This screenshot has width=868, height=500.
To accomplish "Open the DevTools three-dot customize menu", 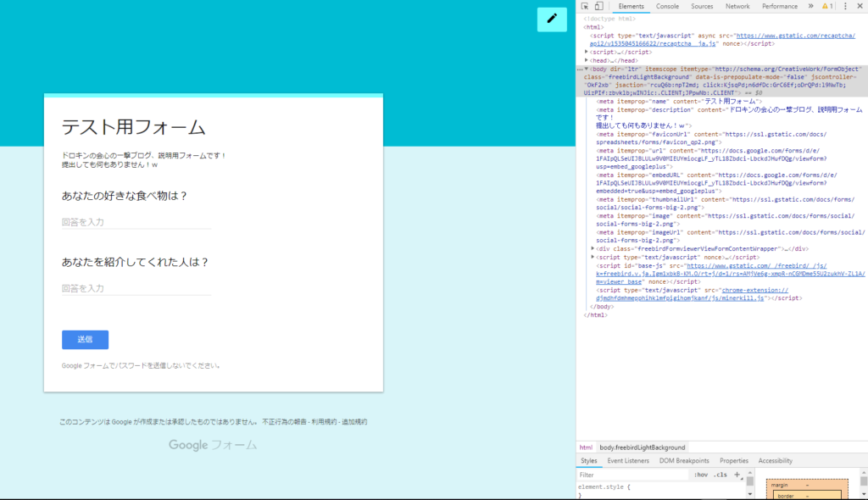I will point(845,6).
